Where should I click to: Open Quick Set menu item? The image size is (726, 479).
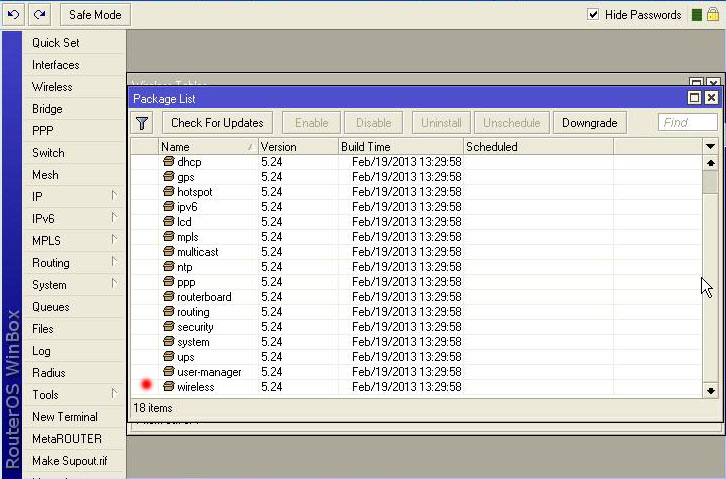(74, 43)
